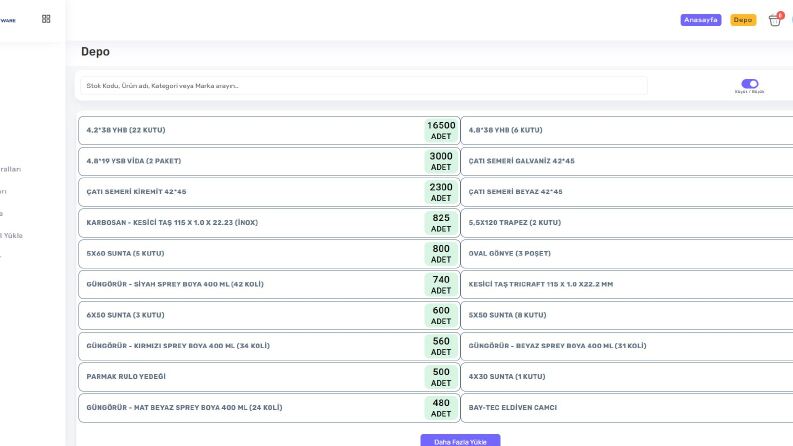Select GÜNGÖRÜR SİYAH SPREY BOYA row
The image size is (793, 446).
(x=269, y=285)
